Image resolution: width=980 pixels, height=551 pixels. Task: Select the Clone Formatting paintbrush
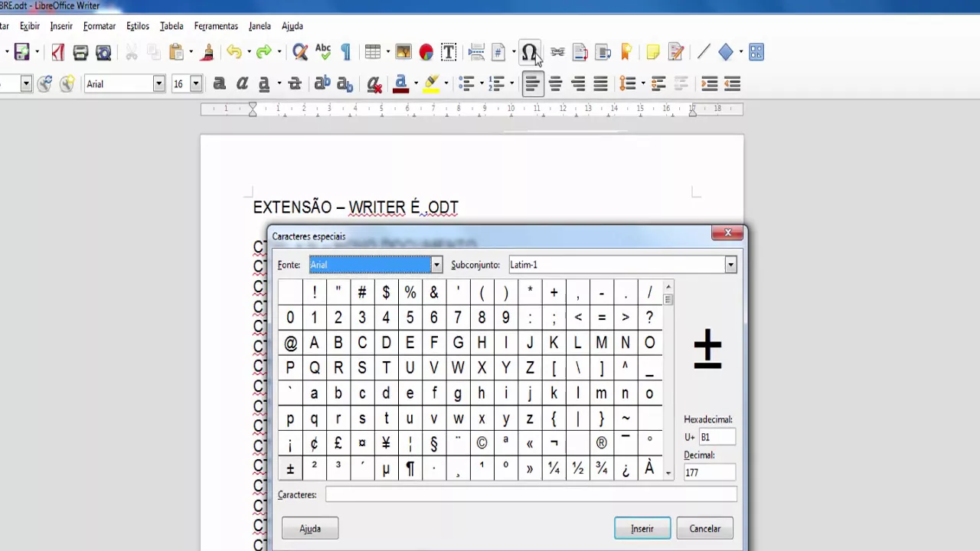pyautogui.click(x=207, y=52)
